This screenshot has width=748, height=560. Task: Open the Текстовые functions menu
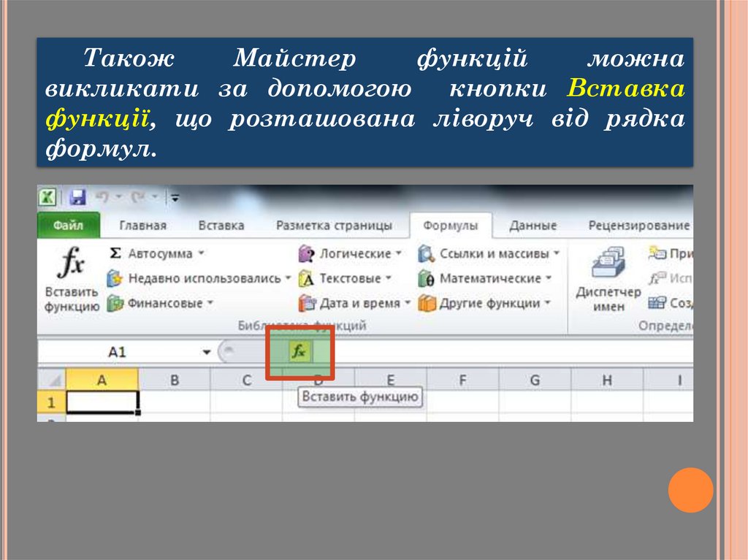(345, 278)
